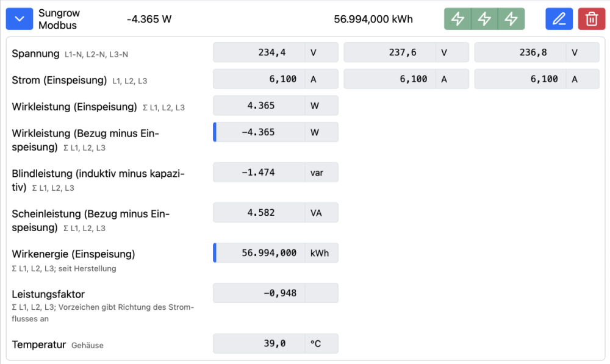
Task: Click the Leistungsfaktor label
Action: click(48, 294)
